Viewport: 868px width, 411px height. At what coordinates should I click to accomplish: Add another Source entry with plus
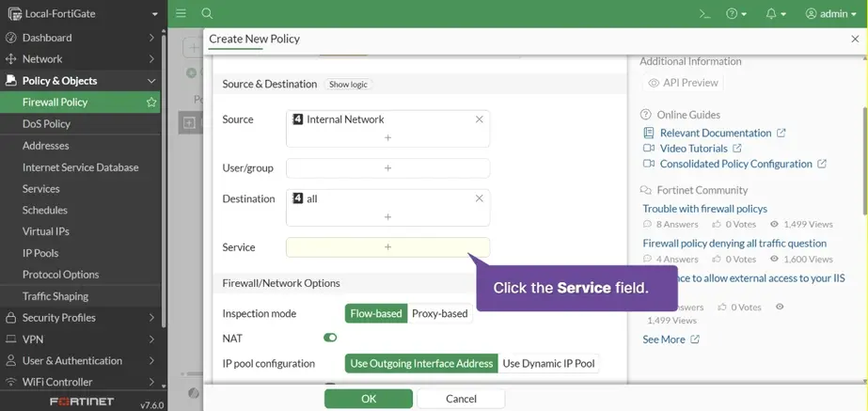point(387,137)
